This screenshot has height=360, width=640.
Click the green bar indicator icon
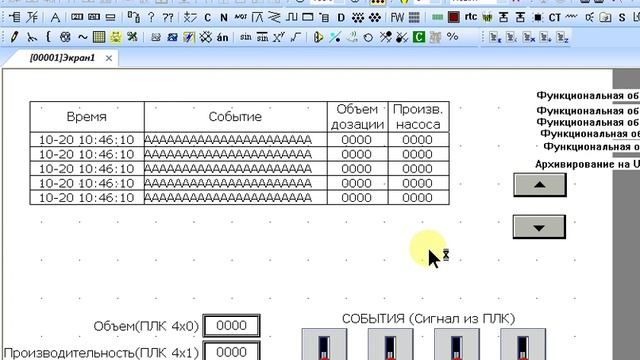[437, 18]
